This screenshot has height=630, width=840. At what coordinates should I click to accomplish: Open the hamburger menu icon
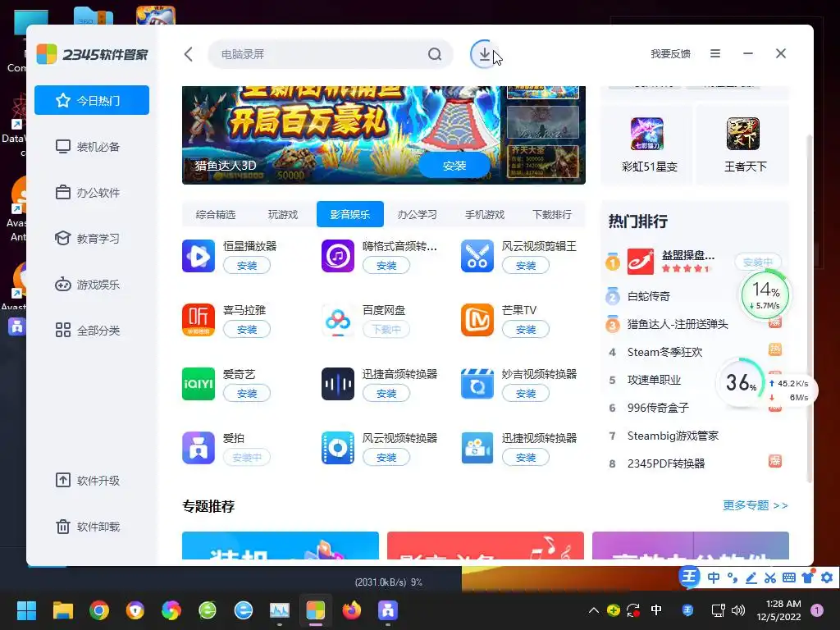(x=715, y=53)
